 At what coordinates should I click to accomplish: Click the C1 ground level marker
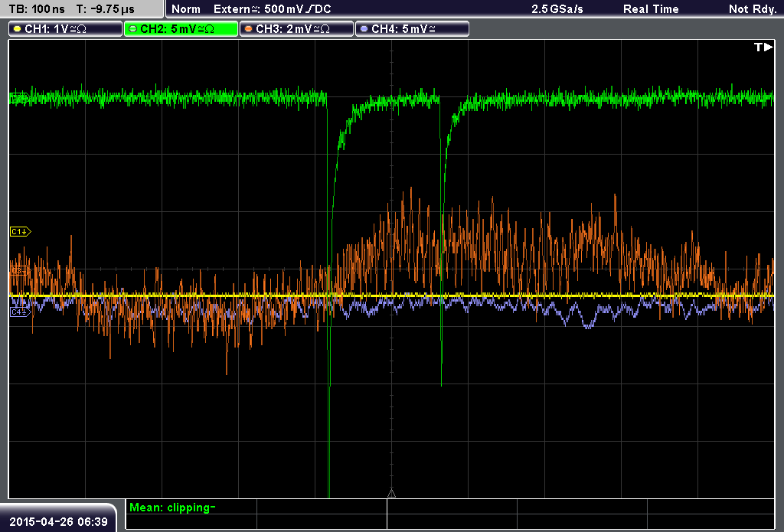[x=21, y=231]
